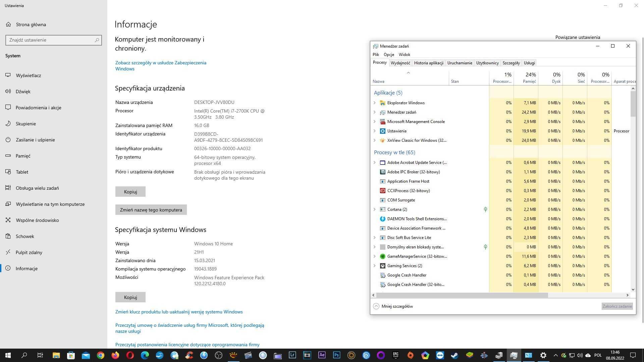644x362 pixels.
Task: Open Photoshop from taskbar
Action: 337,355
